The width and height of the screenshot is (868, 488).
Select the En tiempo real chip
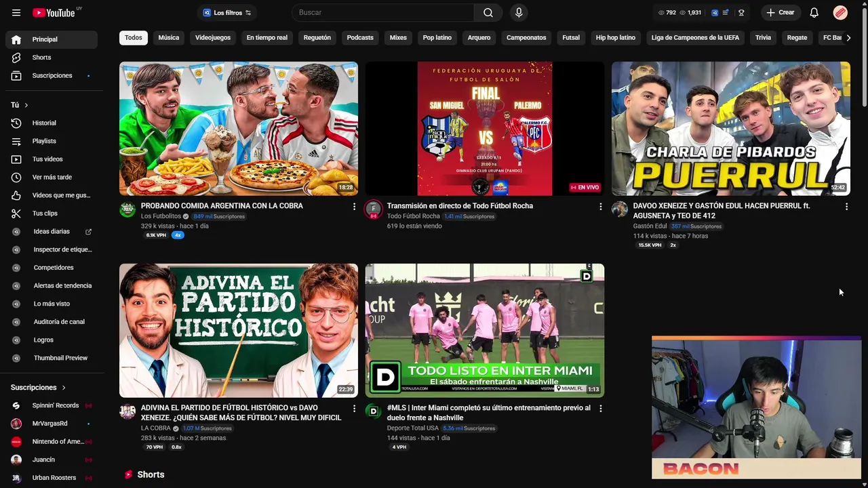tap(267, 38)
